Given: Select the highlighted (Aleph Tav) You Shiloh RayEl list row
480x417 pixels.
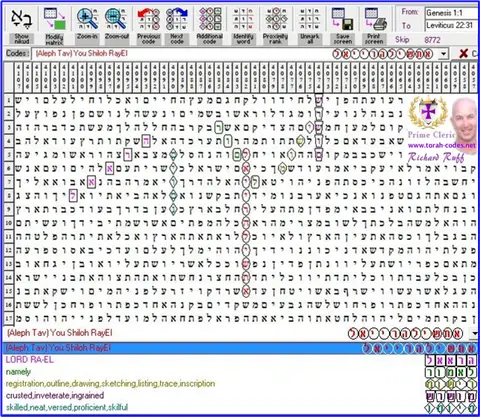Looking at the screenshot, I should click(x=240, y=348).
